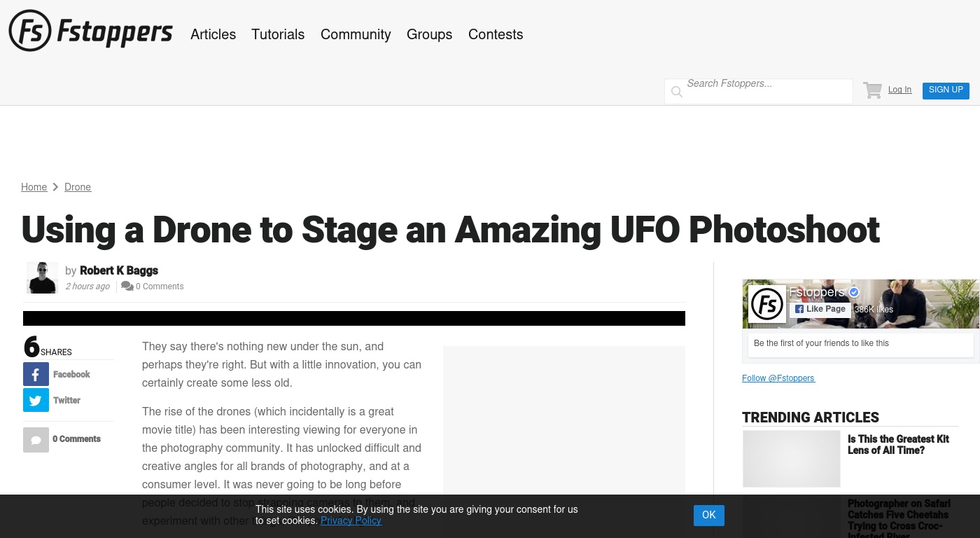The image size is (980, 538).
Task: Open the Community menu
Action: (356, 34)
